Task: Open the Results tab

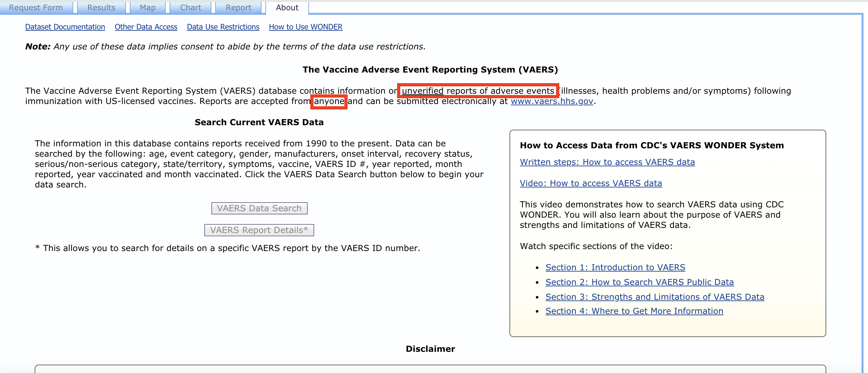Action: (101, 7)
